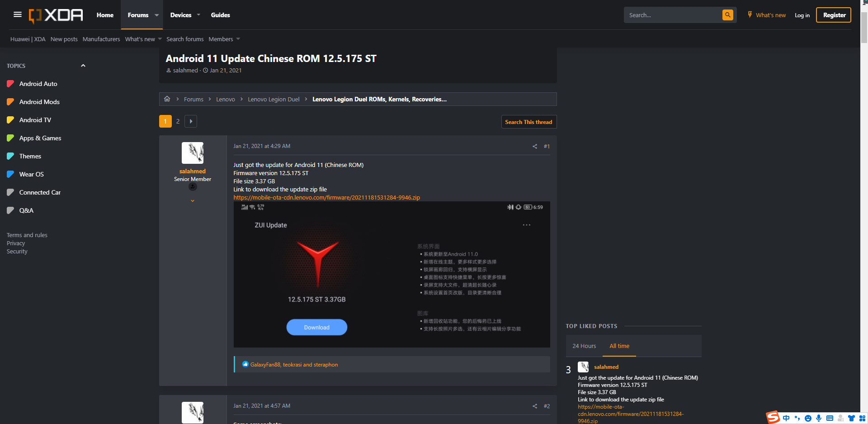The image size is (868, 424).
Task: Open the emoji panel in Sogou bar
Action: (x=808, y=418)
